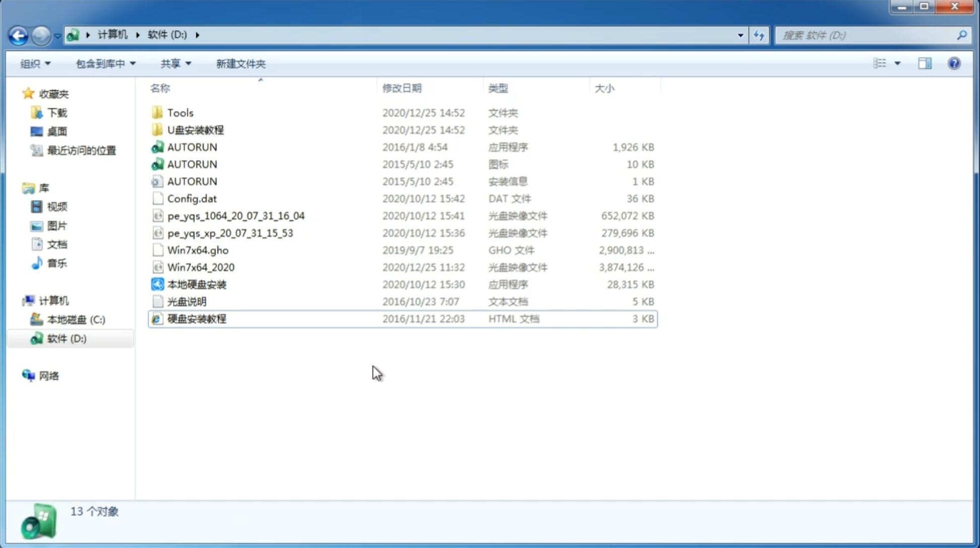This screenshot has width=980, height=548.
Task: Open the U盘安装教程 folder
Action: (195, 129)
